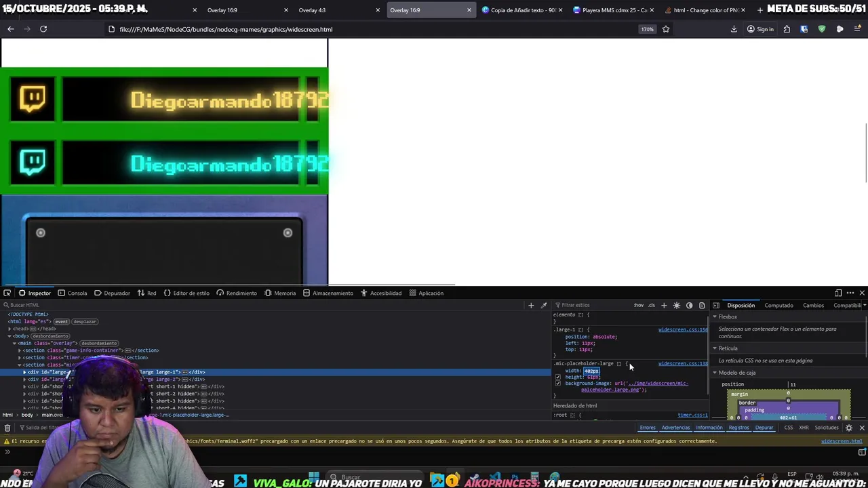Expand the head element node

coord(9,329)
